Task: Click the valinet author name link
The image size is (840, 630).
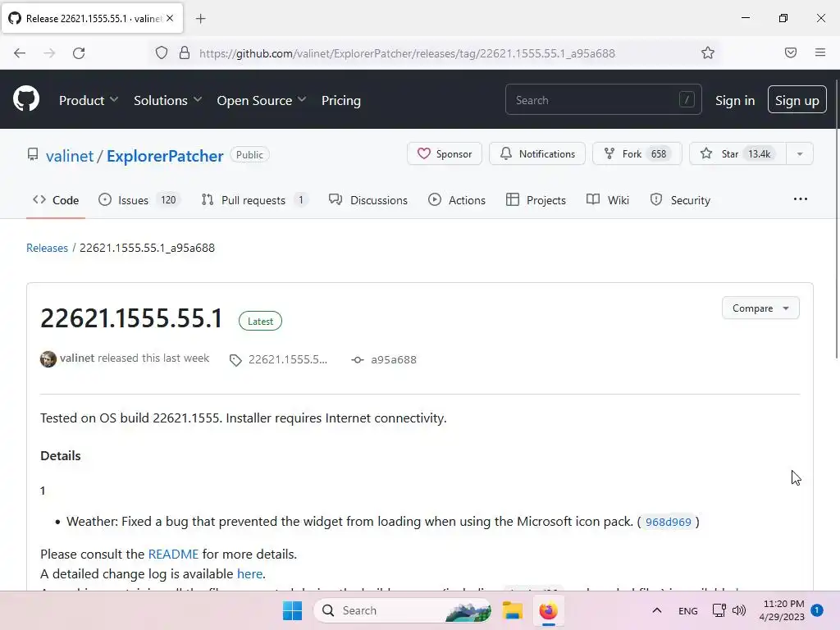Action: coord(77,358)
